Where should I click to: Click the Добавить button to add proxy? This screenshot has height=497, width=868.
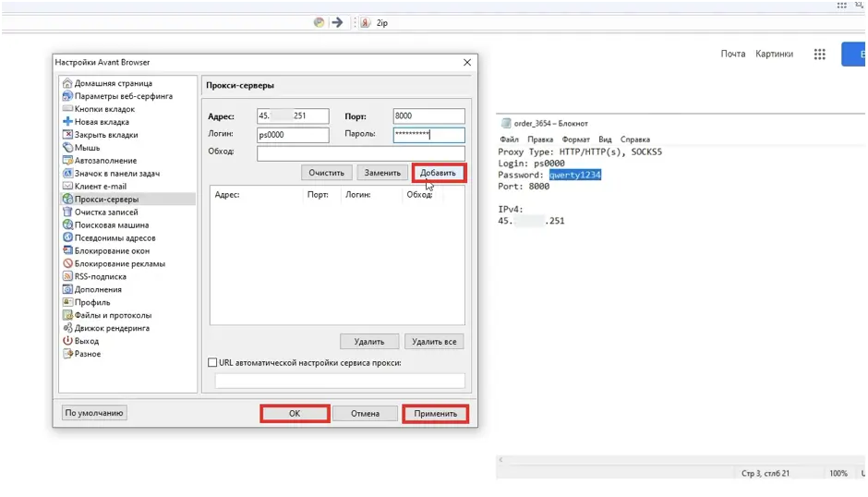coord(439,173)
